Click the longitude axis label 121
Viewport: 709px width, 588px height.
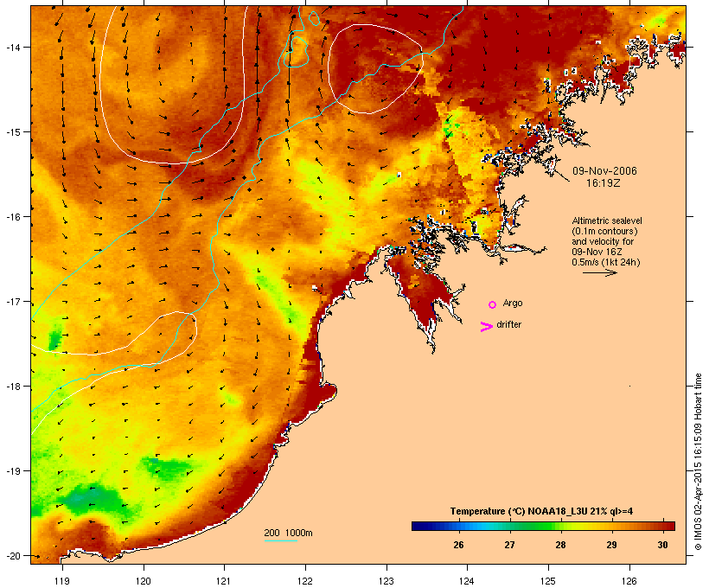[x=224, y=581]
